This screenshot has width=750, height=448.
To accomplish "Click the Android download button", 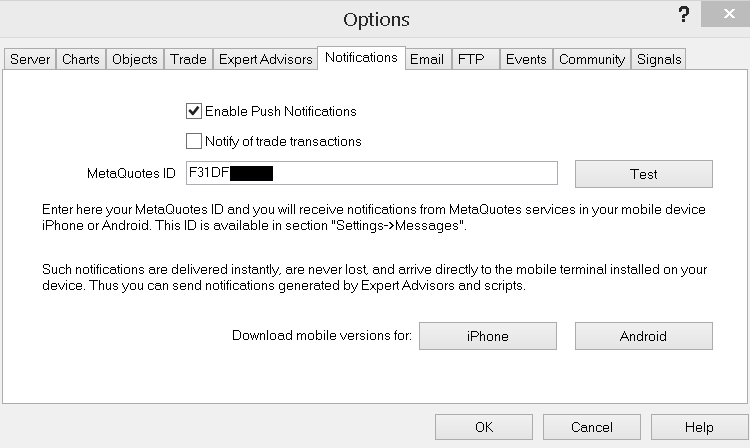I will [x=643, y=336].
